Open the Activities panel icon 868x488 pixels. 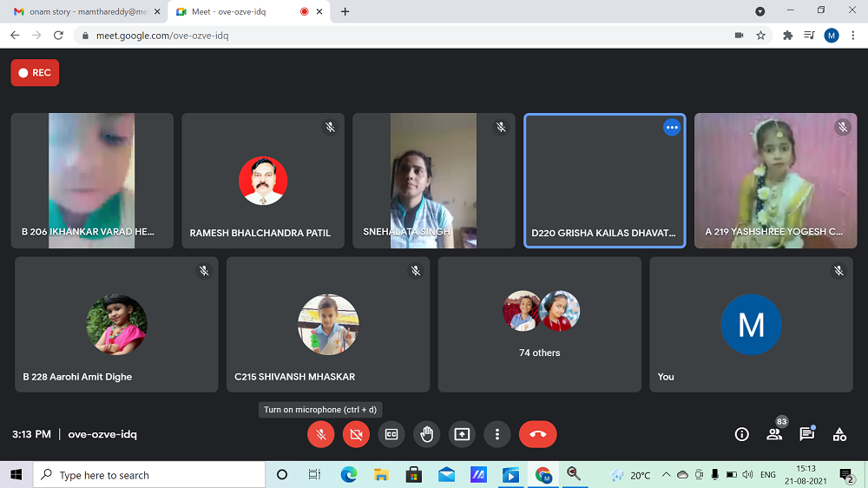tap(839, 434)
